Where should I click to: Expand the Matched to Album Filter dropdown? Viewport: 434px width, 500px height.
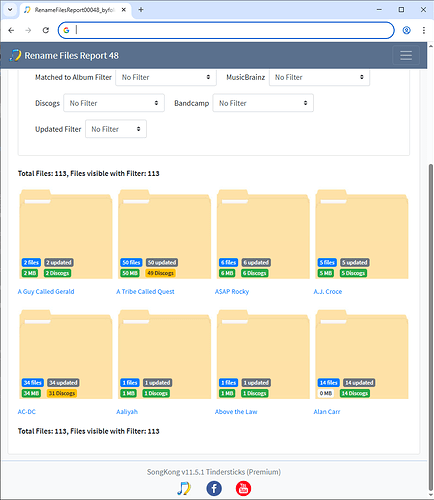(x=166, y=77)
